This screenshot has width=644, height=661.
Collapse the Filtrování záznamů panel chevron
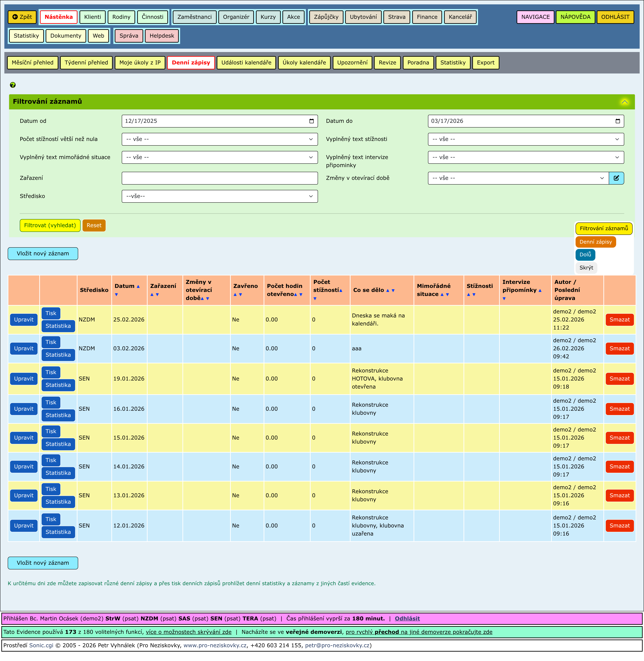(x=624, y=102)
